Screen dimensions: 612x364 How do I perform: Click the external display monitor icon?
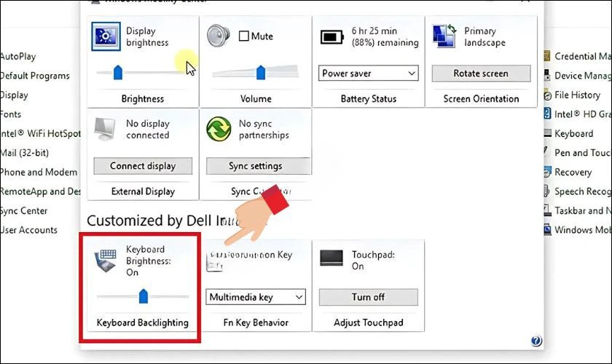click(x=106, y=128)
